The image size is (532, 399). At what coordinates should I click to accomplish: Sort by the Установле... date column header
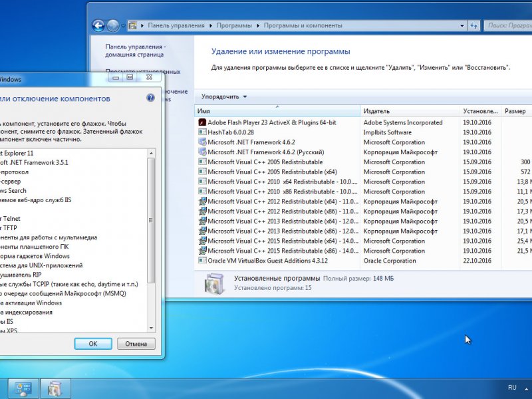tap(480, 111)
